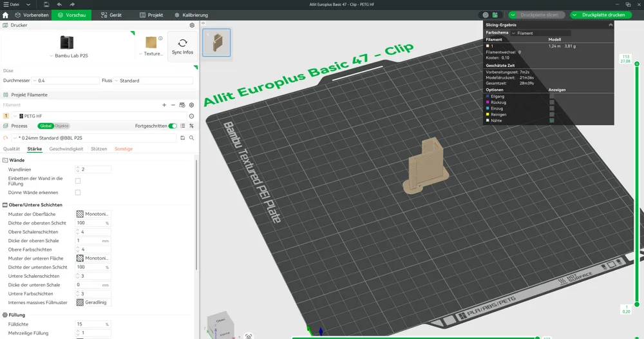Click the upper layer slider handle
Viewport: 644px width, 339px height.
[x=637, y=64]
